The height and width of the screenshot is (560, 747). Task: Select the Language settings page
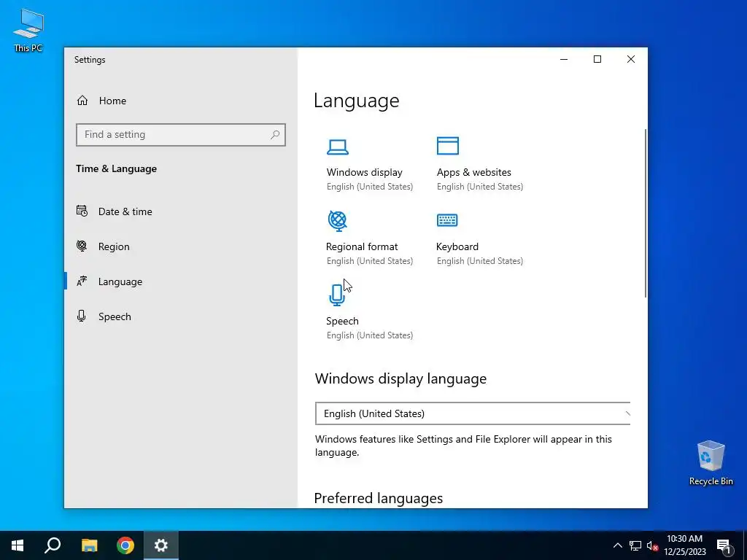pyautogui.click(x=120, y=282)
